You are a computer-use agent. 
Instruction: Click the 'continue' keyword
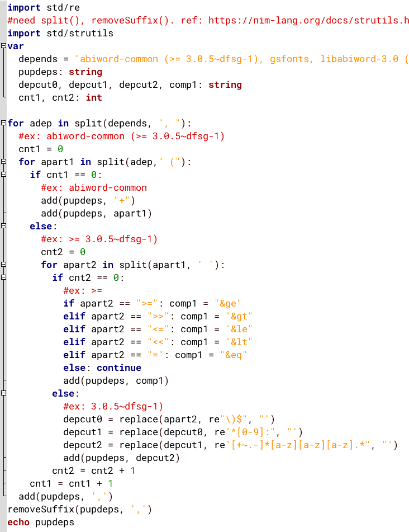[119, 368]
